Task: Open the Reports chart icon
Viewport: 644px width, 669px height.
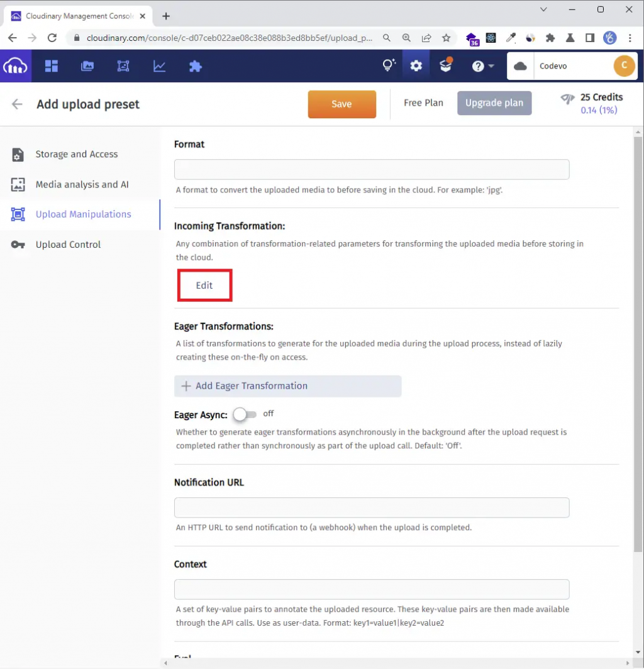Action: (x=160, y=66)
